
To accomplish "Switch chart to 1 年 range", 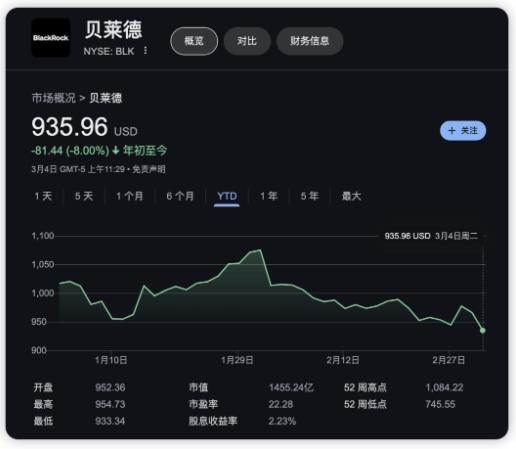I will (x=269, y=196).
